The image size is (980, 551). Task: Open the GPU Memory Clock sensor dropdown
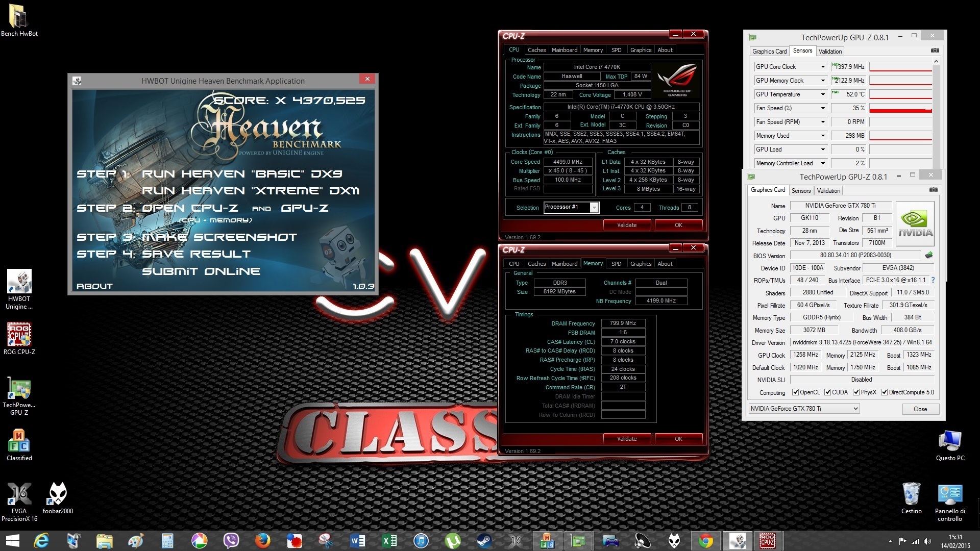(823, 81)
